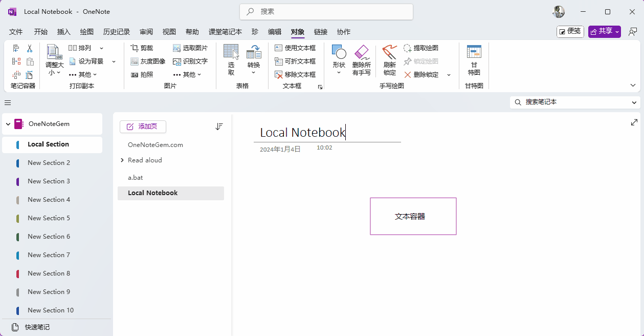Switch to the 课堂笔记本 ribbon tab
644x336 pixels.
pyautogui.click(x=225, y=32)
